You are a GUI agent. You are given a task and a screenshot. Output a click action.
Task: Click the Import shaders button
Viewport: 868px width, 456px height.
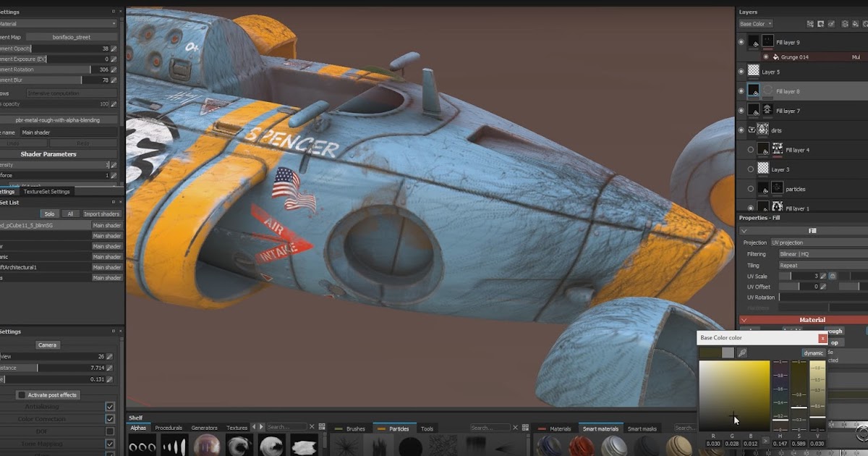[101, 214]
